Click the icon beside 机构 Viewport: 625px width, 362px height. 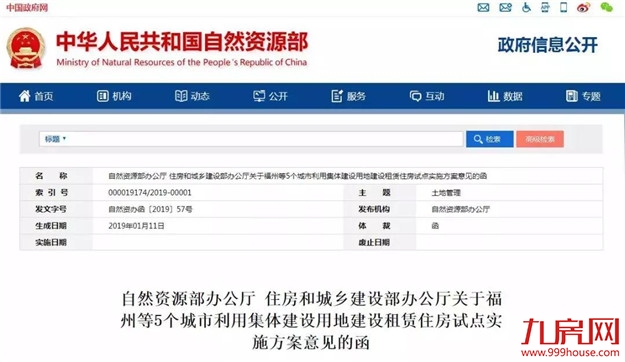point(102,96)
